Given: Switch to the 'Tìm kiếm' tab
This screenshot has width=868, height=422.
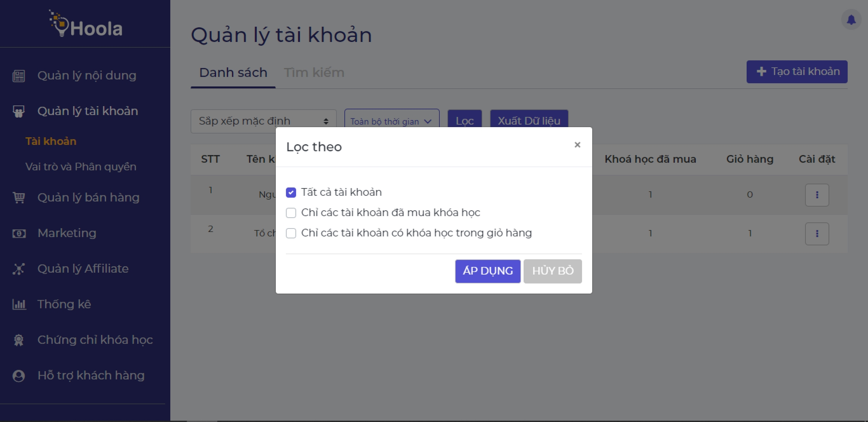Looking at the screenshot, I should (314, 72).
